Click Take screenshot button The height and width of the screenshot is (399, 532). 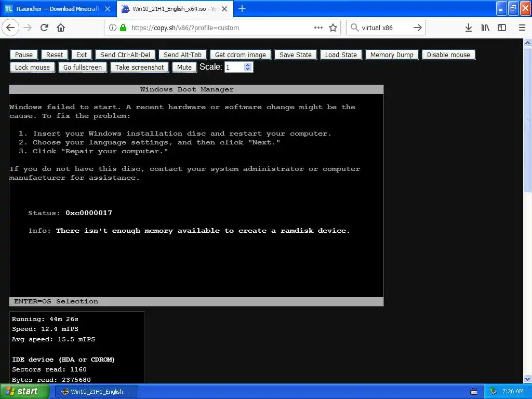pos(139,67)
